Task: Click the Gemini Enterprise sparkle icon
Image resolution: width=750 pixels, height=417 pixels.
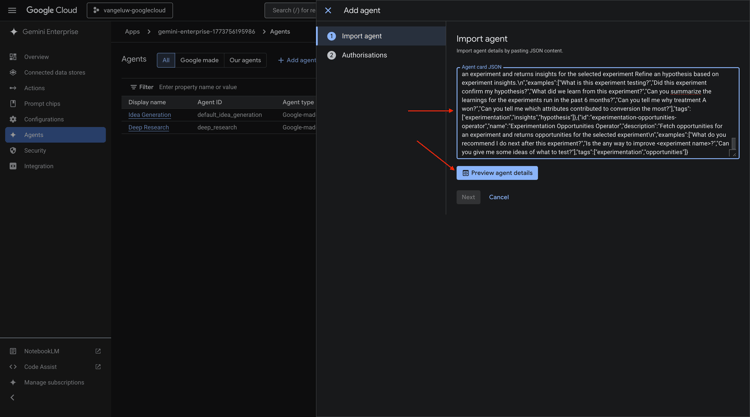Action: coord(13,32)
